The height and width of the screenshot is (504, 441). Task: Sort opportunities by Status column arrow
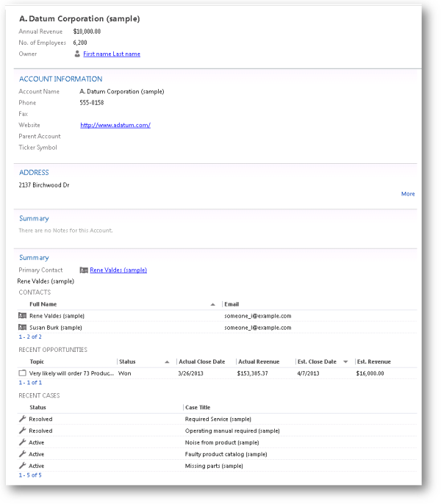coord(168,361)
